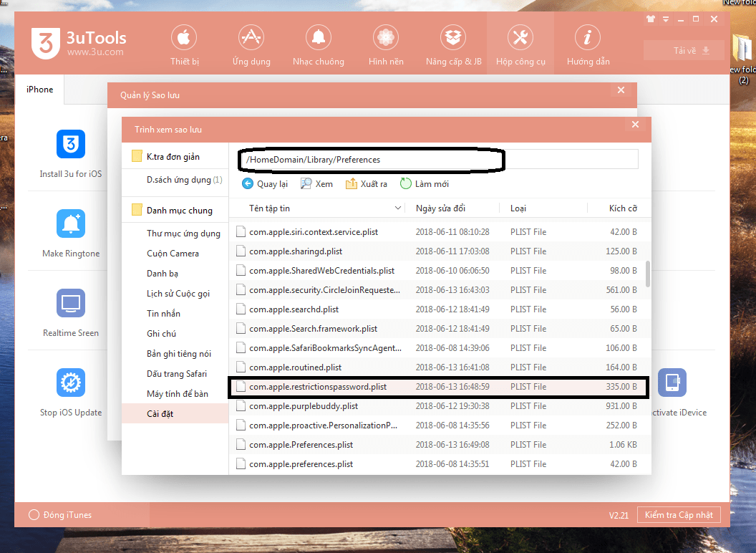Toggle the Đóng iTunes radio option
756x553 pixels.
[34, 515]
